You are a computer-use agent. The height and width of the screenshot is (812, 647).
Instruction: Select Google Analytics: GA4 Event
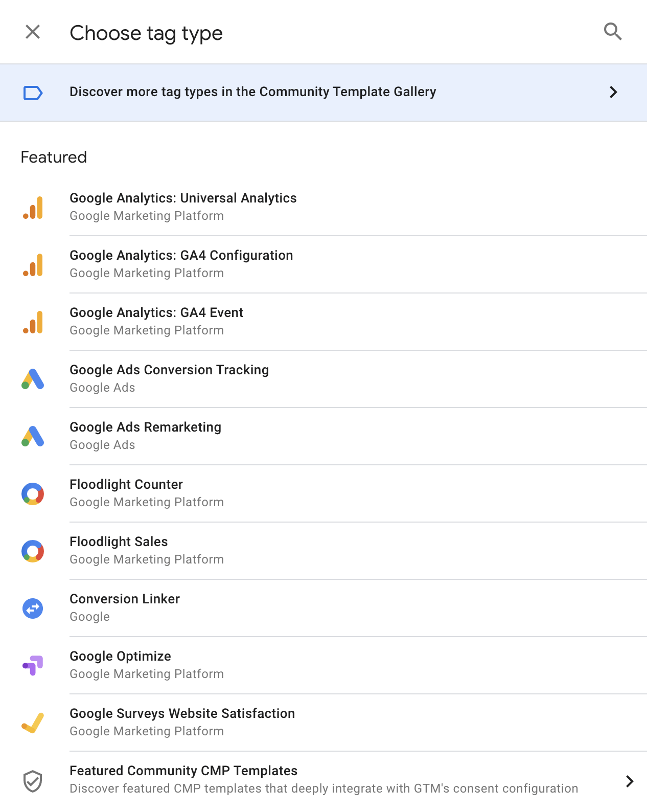[x=323, y=322]
